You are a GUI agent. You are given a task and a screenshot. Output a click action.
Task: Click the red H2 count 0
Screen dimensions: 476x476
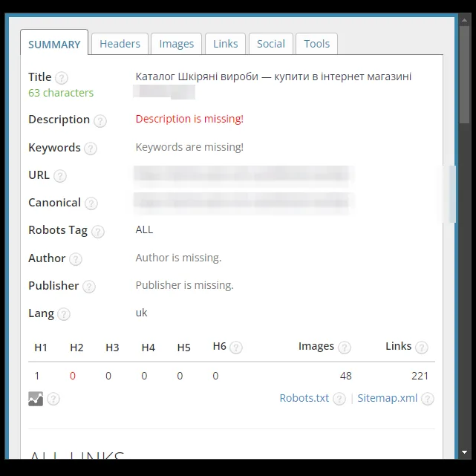tap(73, 376)
